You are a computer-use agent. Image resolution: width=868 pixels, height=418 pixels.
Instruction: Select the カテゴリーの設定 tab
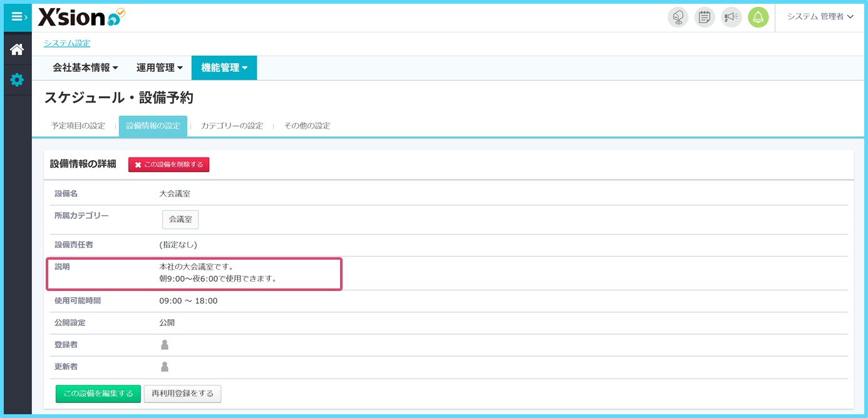pos(232,126)
